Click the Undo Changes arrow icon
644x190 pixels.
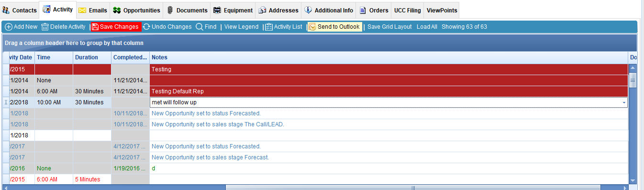point(146,27)
